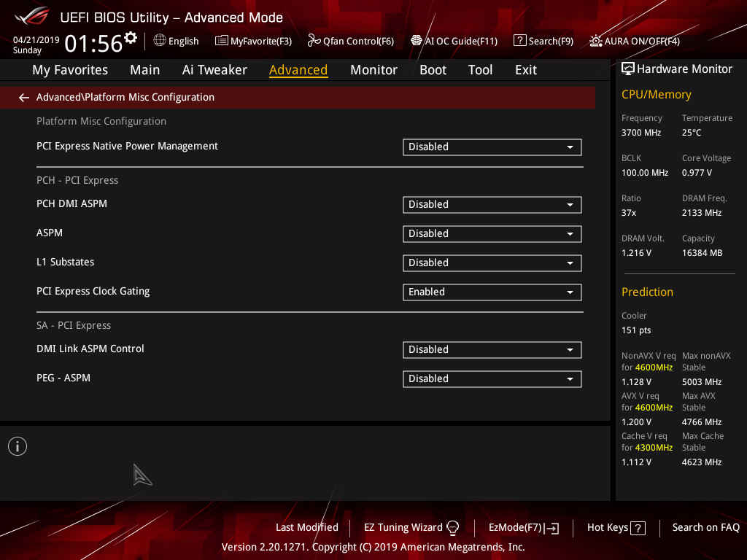Select the PEG - ASPM label

pyautogui.click(x=63, y=378)
